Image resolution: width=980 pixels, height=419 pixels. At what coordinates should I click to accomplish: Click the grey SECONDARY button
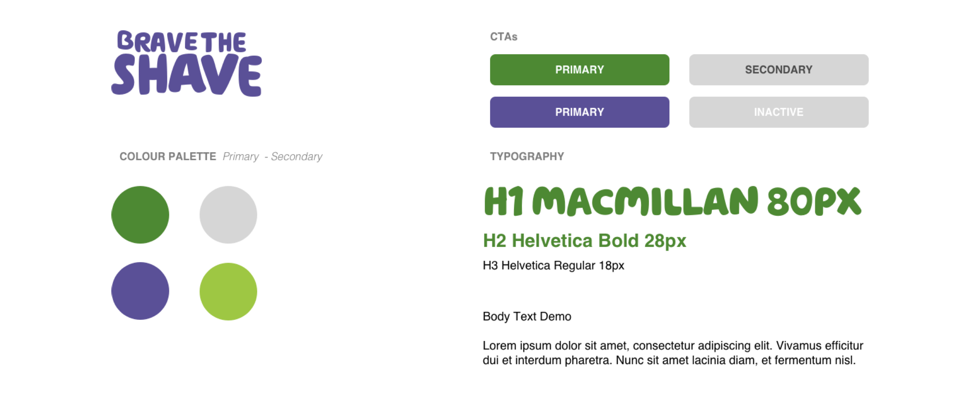779,70
